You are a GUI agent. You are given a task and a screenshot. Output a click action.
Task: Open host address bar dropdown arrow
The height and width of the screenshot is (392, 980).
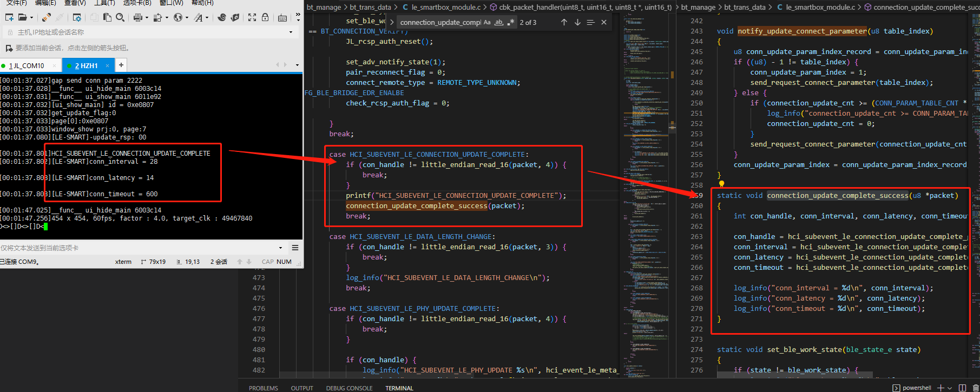tap(291, 32)
